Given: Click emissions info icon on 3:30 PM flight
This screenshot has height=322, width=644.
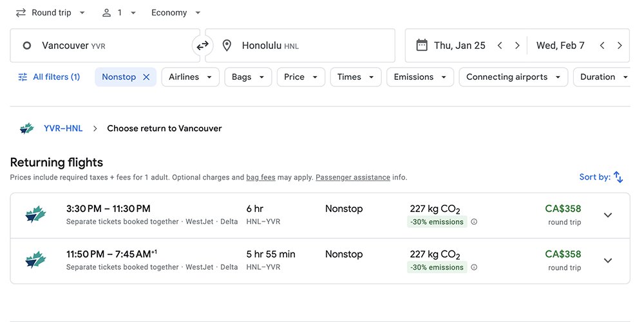Looking at the screenshot, I should (x=474, y=222).
